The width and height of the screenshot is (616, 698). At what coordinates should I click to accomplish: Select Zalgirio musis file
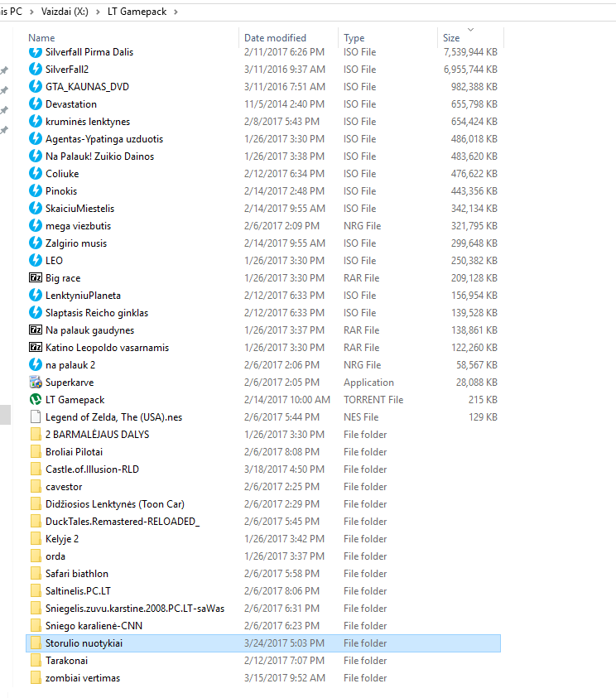pos(76,243)
